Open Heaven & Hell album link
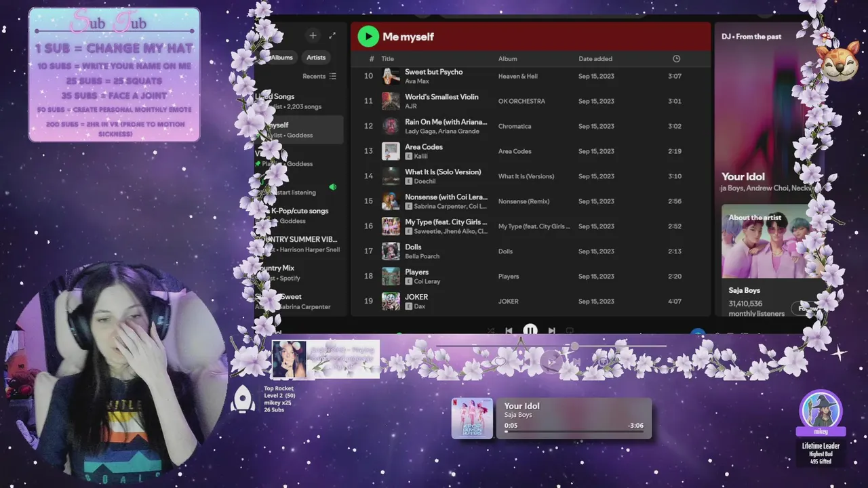The height and width of the screenshot is (488, 868). click(518, 77)
